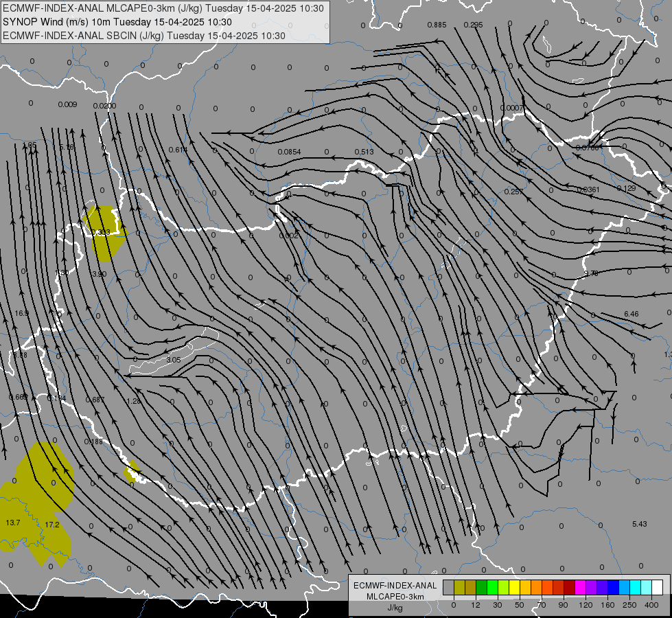Click the J/kg unit label in colorbar
This screenshot has width=672, height=618.
click(x=395, y=608)
